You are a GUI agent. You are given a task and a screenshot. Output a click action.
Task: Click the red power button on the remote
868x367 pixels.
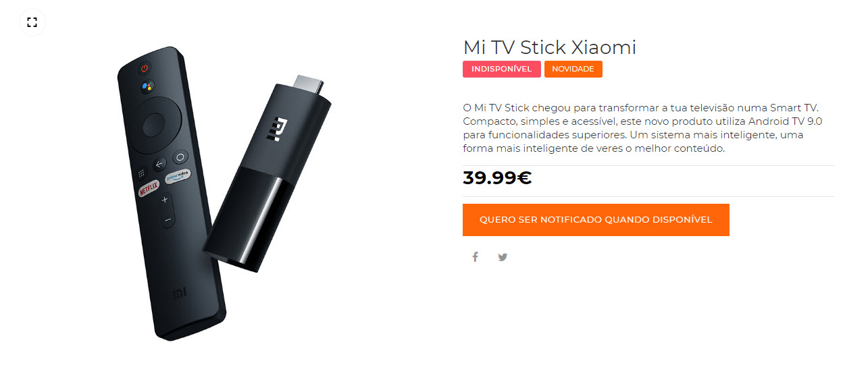[144, 68]
